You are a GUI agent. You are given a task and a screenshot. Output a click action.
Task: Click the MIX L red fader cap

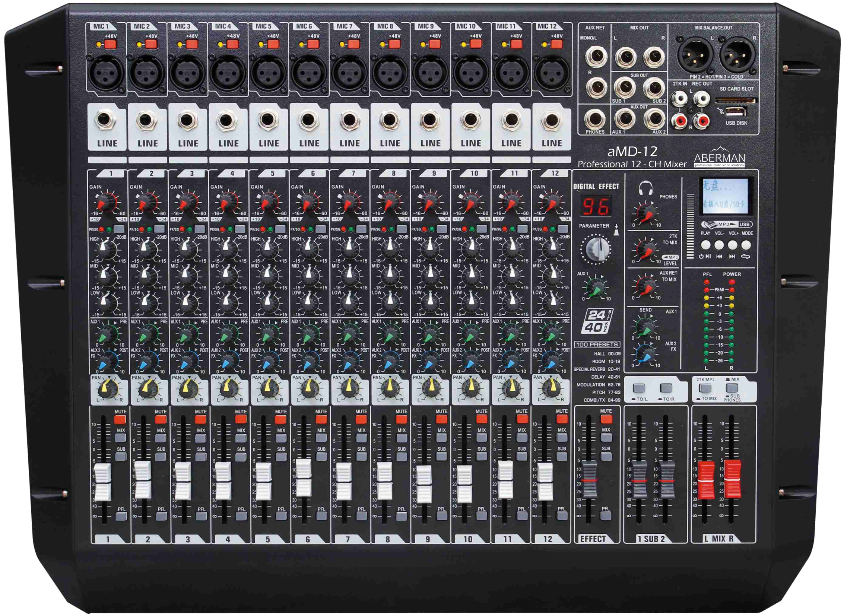click(x=706, y=481)
